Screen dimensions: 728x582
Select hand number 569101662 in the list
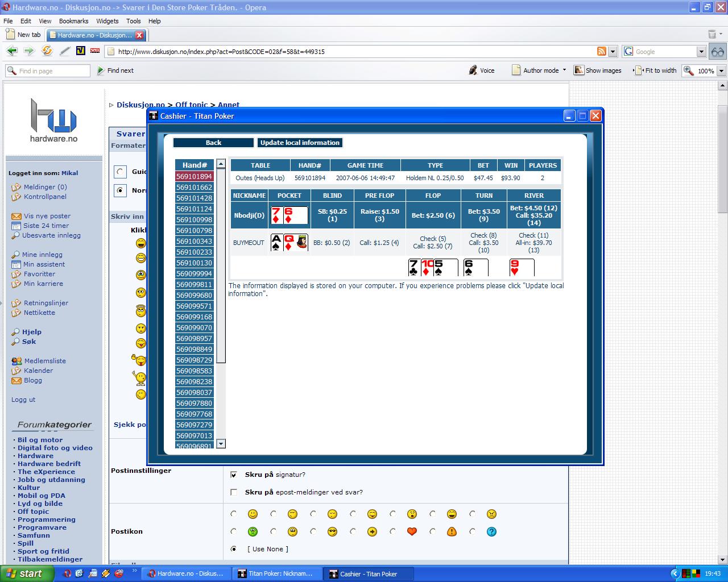click(x=195, y=188)
